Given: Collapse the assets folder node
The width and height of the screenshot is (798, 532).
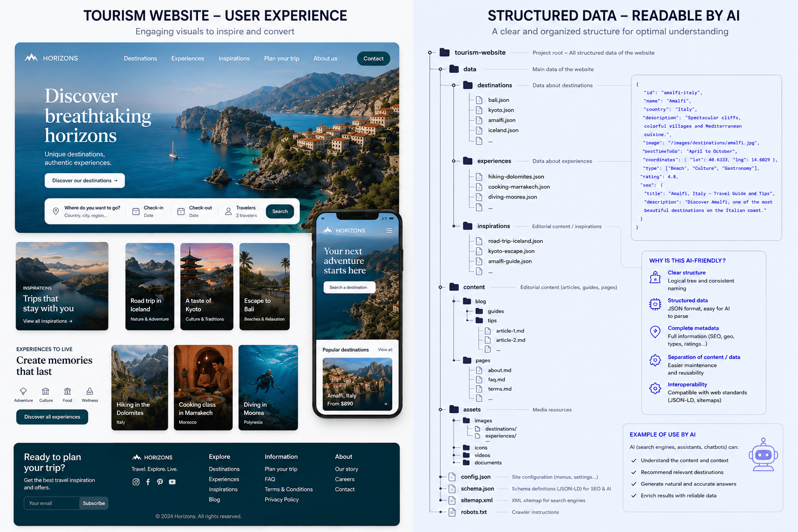Looking at the screenshot, I should (x=440, y=410).
